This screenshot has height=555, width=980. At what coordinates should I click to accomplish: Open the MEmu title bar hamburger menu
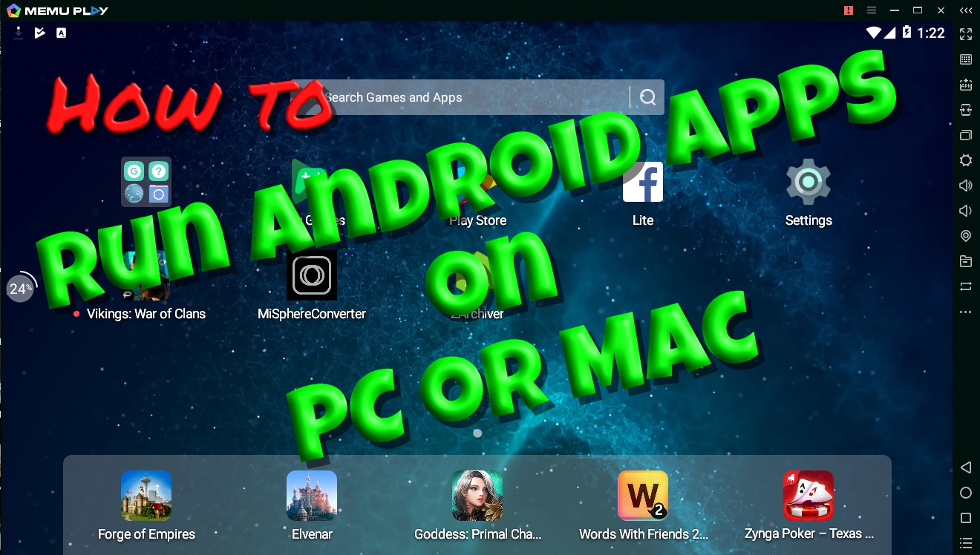871,10
